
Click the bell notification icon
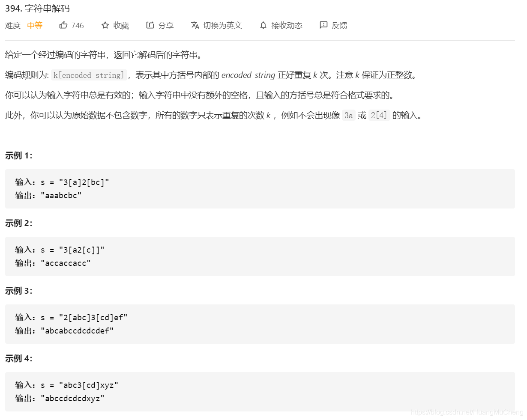263,25
